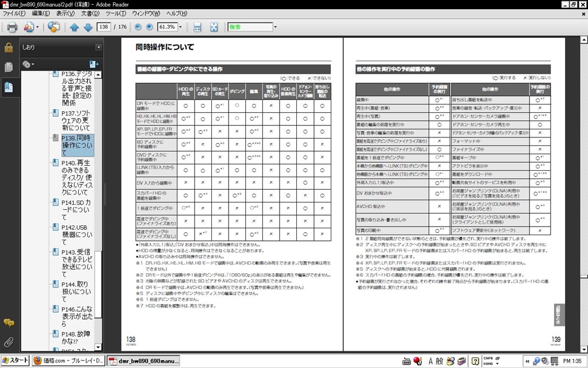Viewport: 588px width, 368px height.
Task: Click the IME keyboard icon in language bar
Action: (406, 361)
